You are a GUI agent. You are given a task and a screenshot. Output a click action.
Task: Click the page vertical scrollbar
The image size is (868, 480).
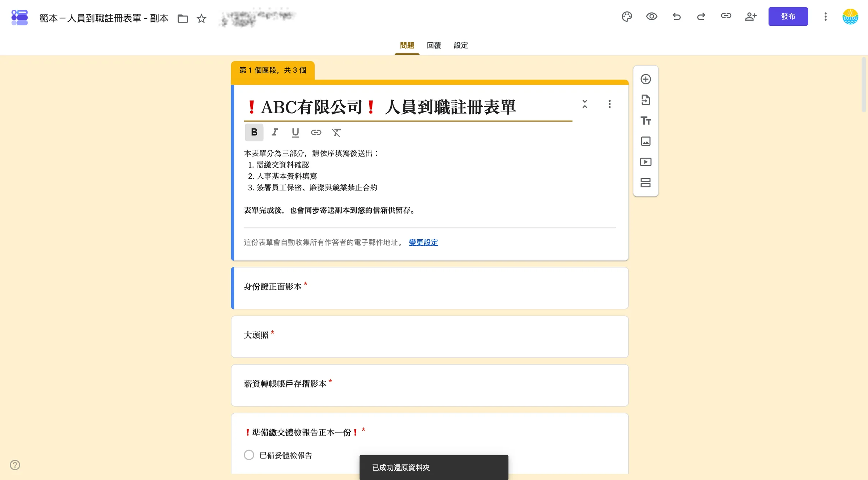(x=864, y=85)
